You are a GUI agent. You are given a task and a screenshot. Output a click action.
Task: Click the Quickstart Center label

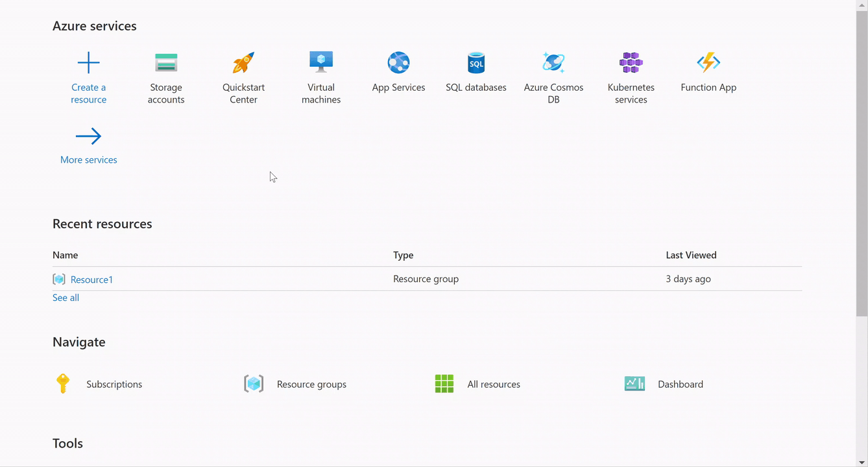pos(244,93)
